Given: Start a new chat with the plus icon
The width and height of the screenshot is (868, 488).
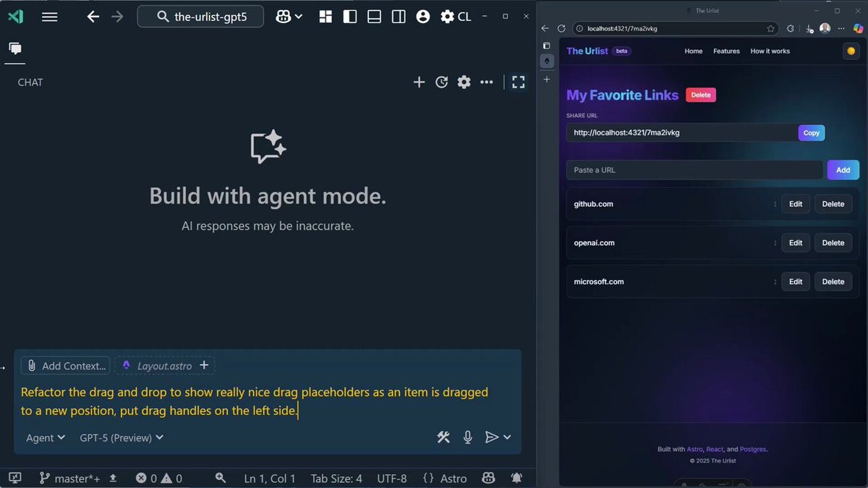Looking at the screenshot, I should pos(419,82).
